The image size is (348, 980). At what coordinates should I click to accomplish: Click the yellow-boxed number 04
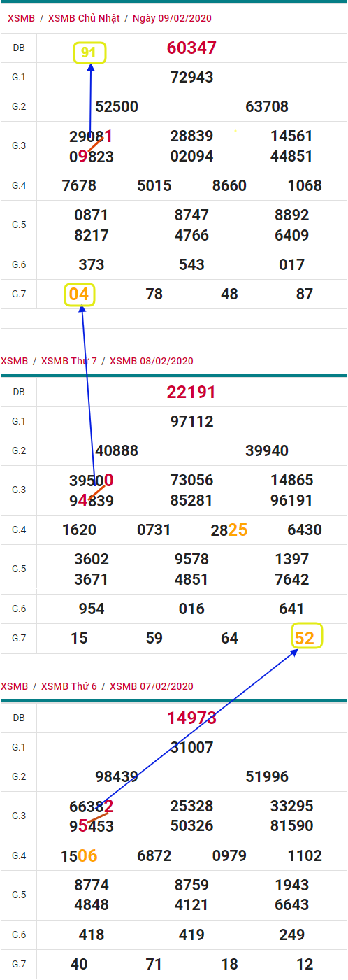[x=79, y=294]
